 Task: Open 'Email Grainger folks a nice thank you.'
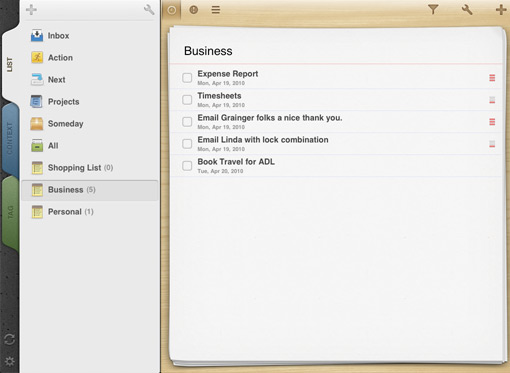point(270,118)
